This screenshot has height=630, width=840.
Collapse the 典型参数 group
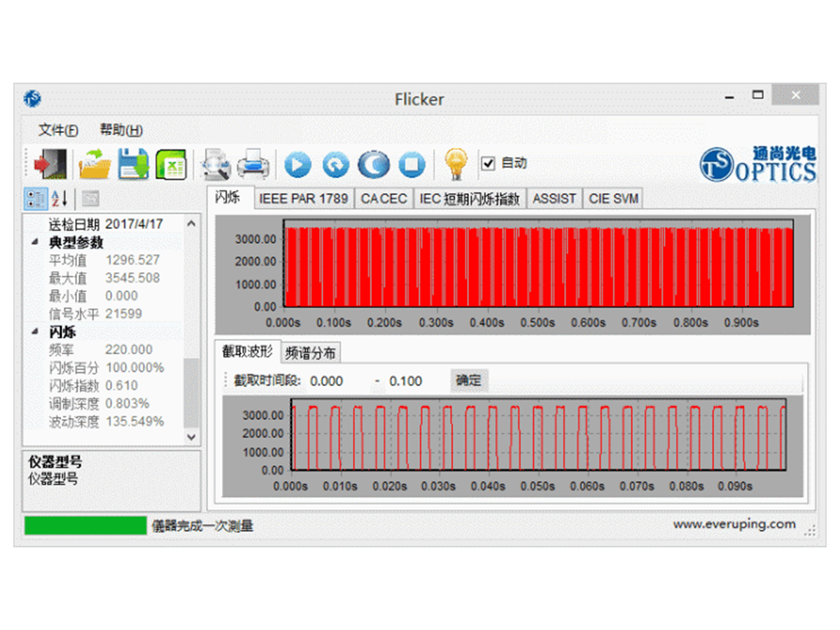(x=35, y=242)
